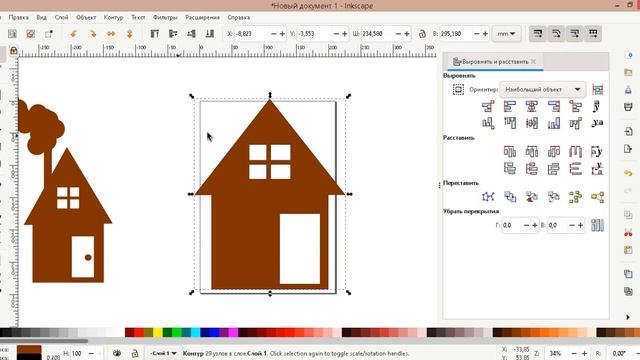
Task: Toggle scale stroke width option
Action: point(538,34)
